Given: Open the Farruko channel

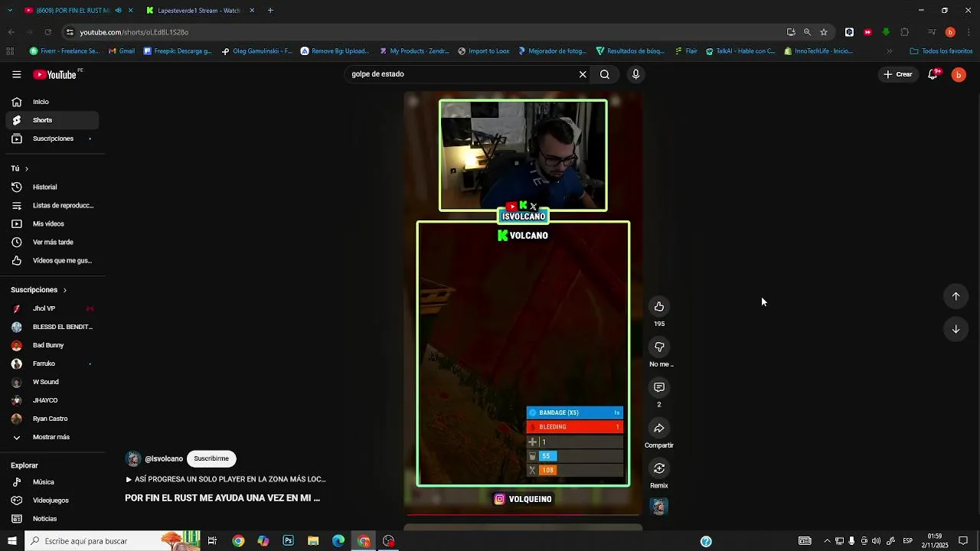Looking at the screenshot, I should coord(52,364).
